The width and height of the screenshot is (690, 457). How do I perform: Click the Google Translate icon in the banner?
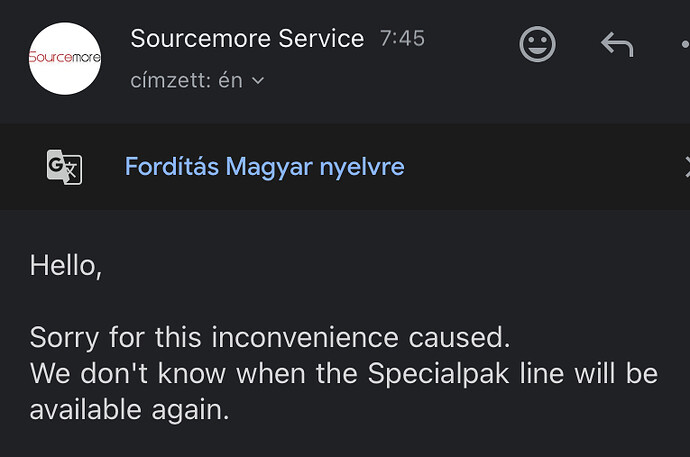point(64,166)
